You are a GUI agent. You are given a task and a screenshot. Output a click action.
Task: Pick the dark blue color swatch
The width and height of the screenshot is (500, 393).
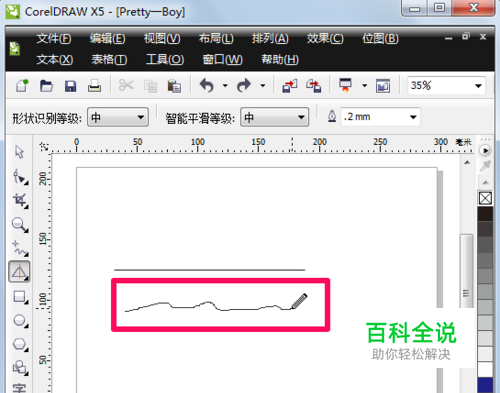[485, 385]
